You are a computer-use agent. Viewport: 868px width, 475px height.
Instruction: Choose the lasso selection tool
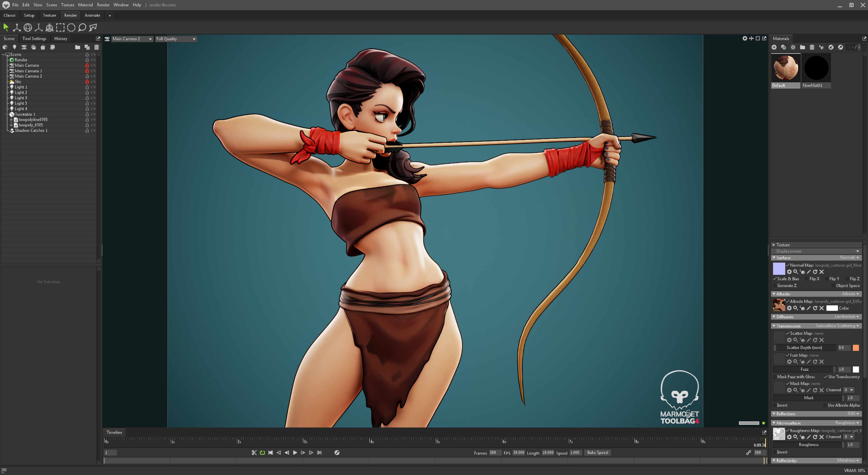pos(82,27)
